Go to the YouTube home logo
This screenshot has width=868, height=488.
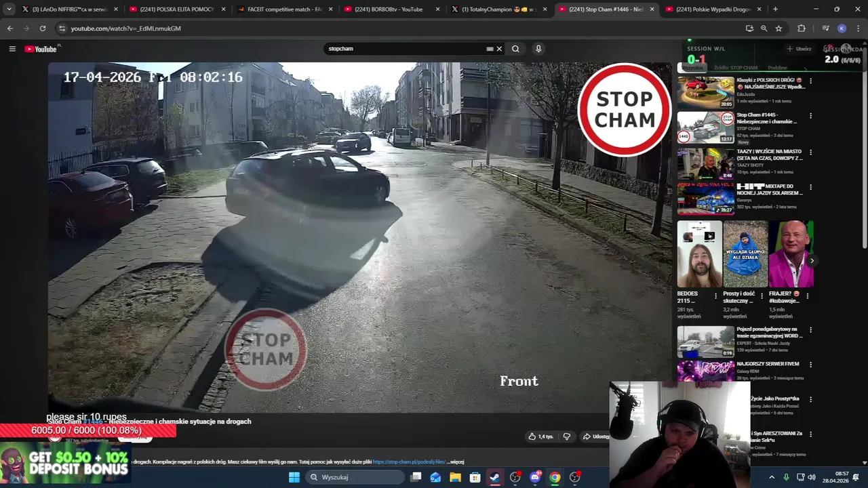click(41, 49)
